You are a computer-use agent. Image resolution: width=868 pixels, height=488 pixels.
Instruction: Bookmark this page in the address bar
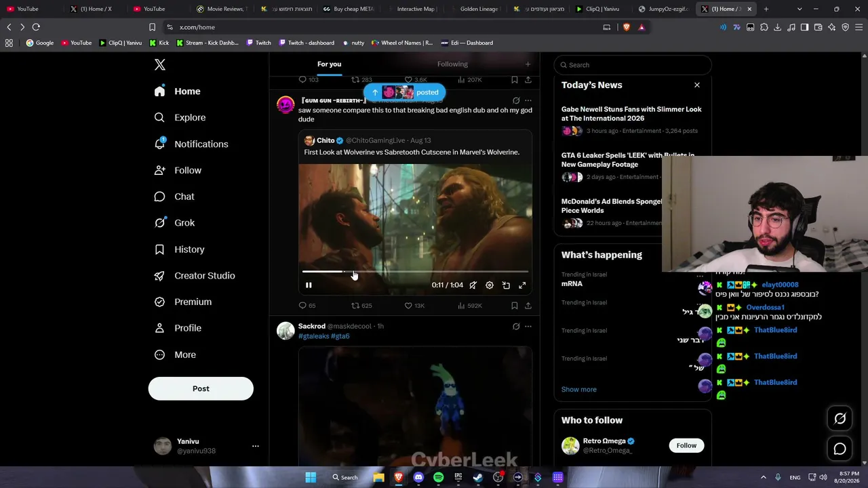coord(152,27)
